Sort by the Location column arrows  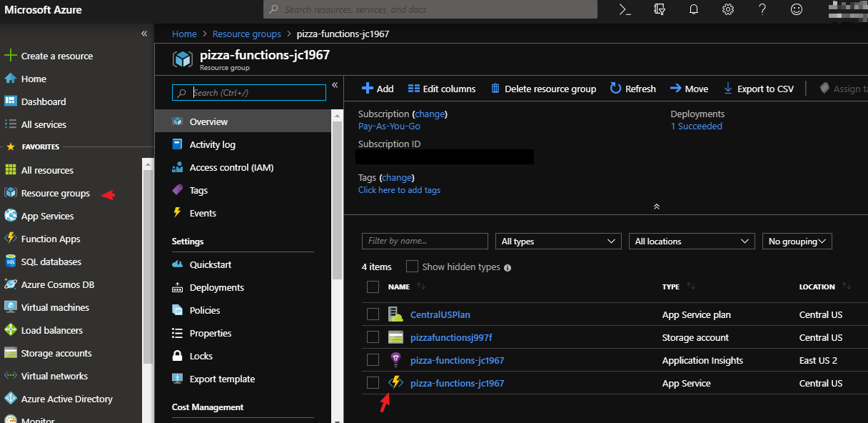pyautogui.click(x=846, y=287)
